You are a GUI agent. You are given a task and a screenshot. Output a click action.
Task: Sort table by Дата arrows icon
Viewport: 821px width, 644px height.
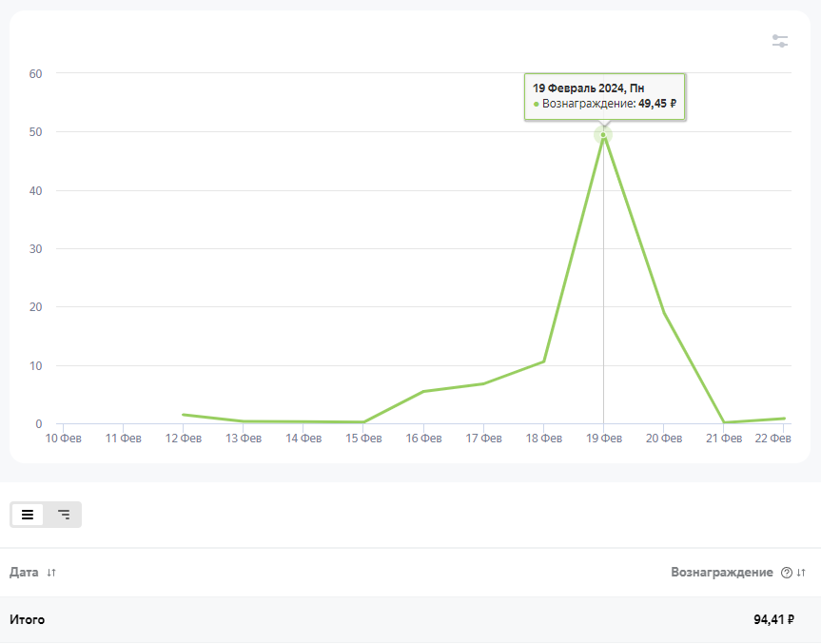(x=51, y=573)
